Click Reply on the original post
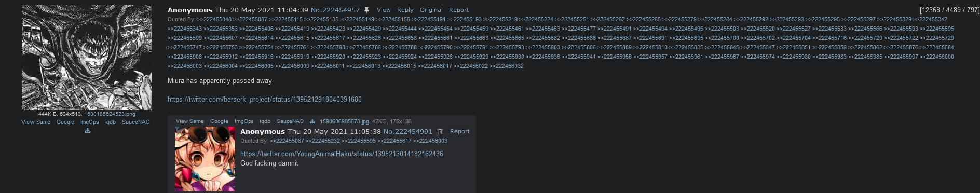The image size is (980, 193). [x=405, y=10]
